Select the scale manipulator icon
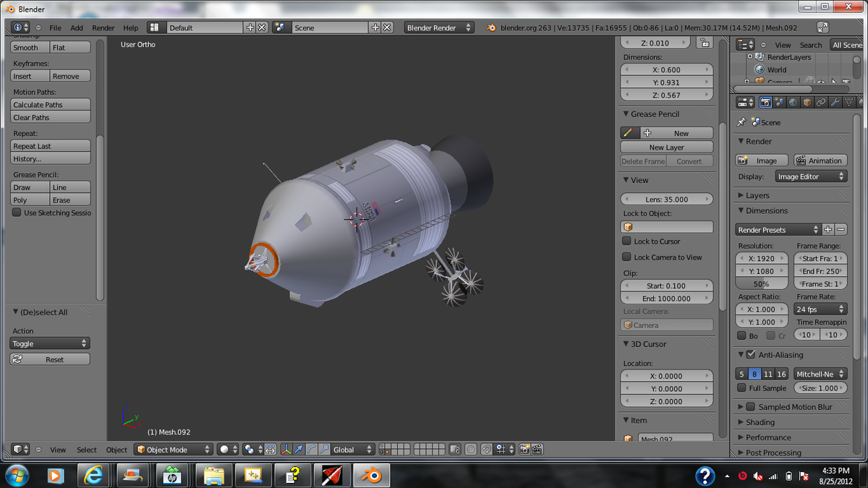This screenshot has width=868, height=488. click(x=323, y=449)
